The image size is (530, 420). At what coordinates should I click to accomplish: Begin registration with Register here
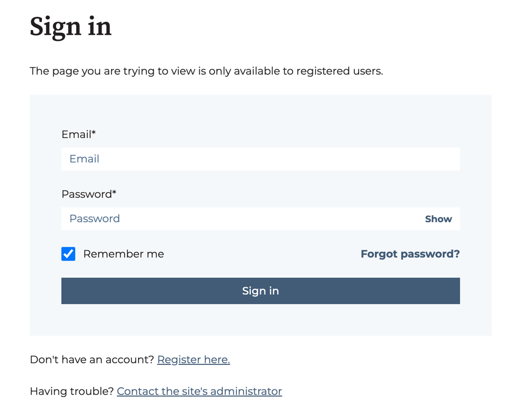pos(193,359)
